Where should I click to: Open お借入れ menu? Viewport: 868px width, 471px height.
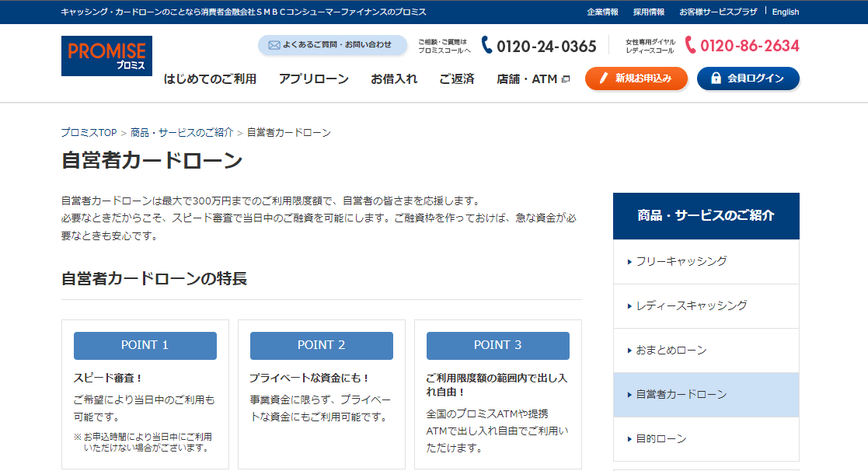pos(394,79)
